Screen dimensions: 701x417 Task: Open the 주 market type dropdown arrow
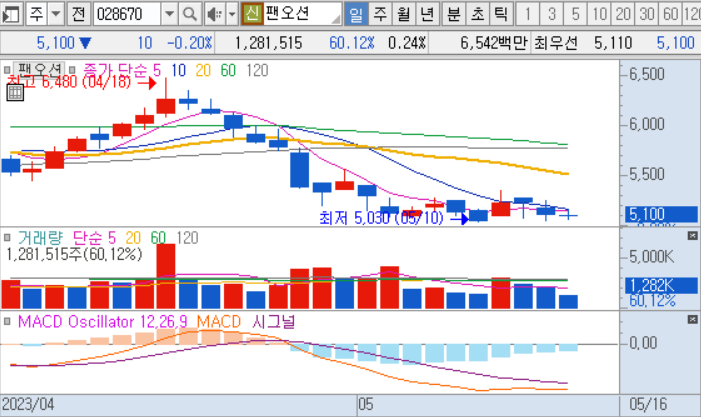point(56,14)
